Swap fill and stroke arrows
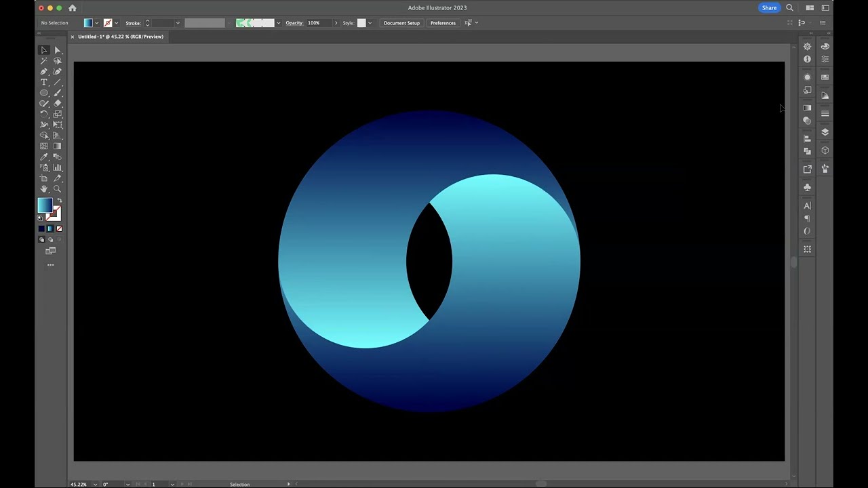Screen dimensions: 868x488 [x=58, y=201]
